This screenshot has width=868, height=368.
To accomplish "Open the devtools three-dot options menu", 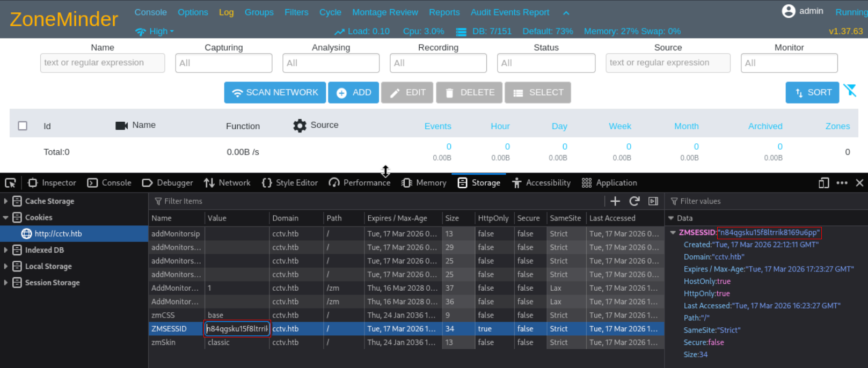I will (842, 183).
